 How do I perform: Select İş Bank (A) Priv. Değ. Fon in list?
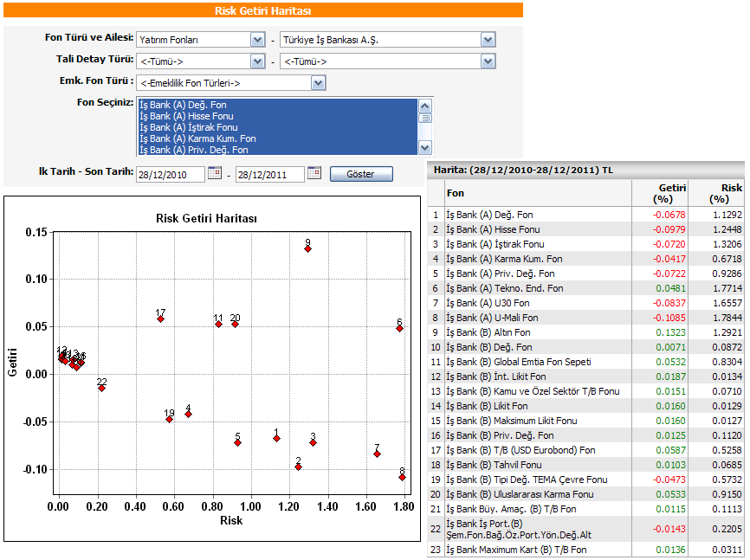[x=277, y=150]
